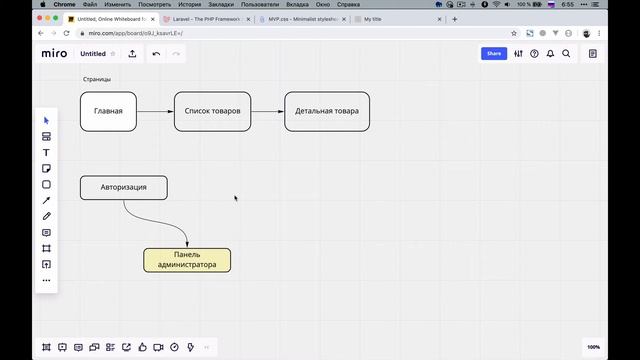Screen dimensions: 640x360
Task: Select the yellow Панель администратора shape
Action: pyautogui.click(x=187, y=260)
